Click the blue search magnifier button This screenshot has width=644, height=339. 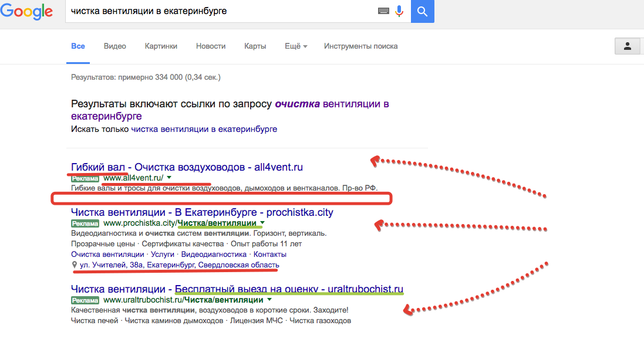423,11
